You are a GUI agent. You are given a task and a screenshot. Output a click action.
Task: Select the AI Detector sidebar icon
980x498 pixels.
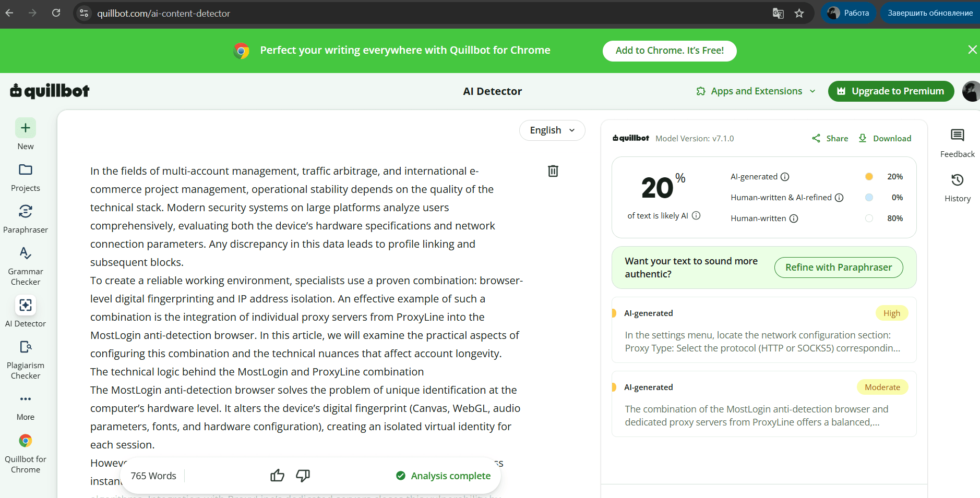[x=26, y=305]
